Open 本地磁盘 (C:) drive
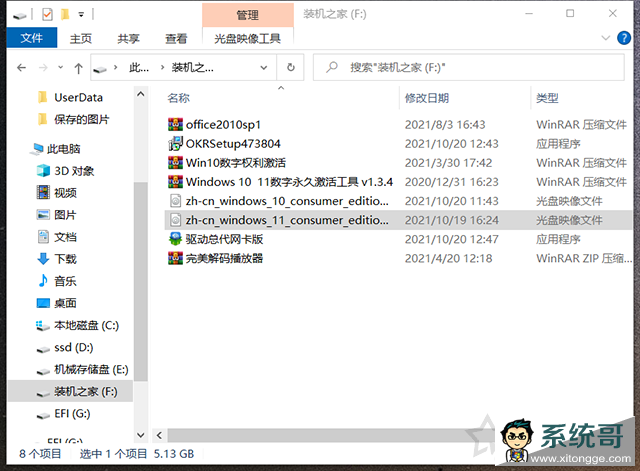This screenshot has height=471, width=640. coord(86,325)
